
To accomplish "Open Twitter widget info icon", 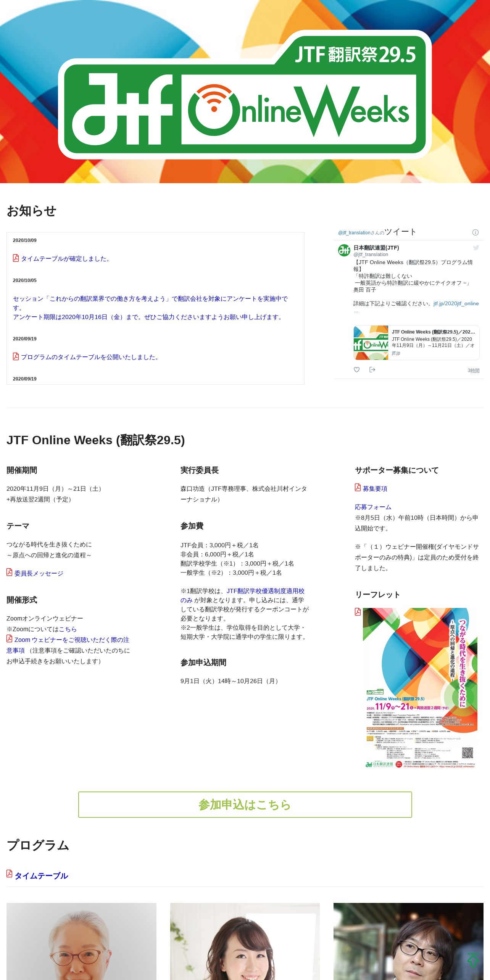I will [x=475, y=232].
